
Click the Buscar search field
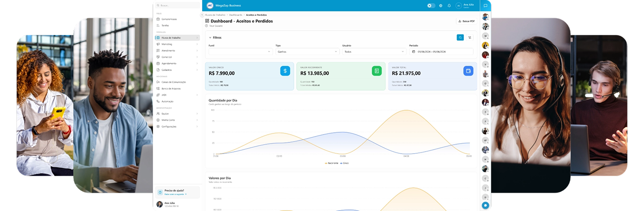178,5
